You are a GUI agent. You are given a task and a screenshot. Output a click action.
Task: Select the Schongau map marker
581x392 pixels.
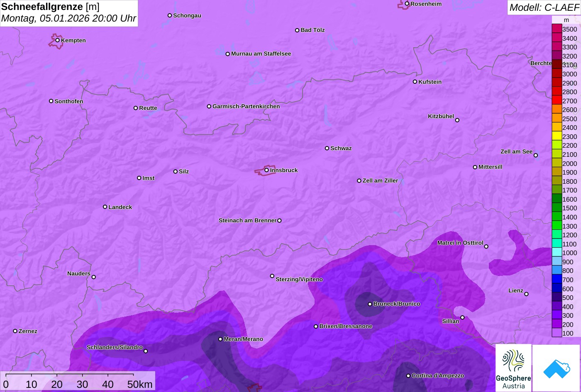pos(170,15)
